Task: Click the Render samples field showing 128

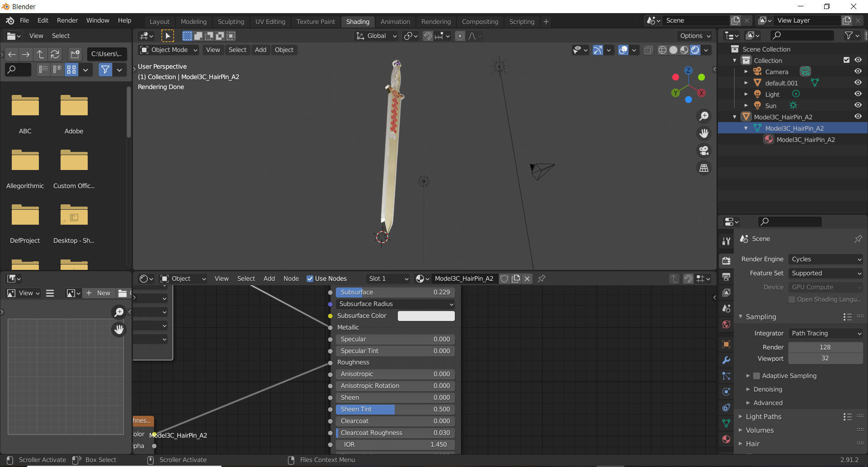Action: point(826,347)
